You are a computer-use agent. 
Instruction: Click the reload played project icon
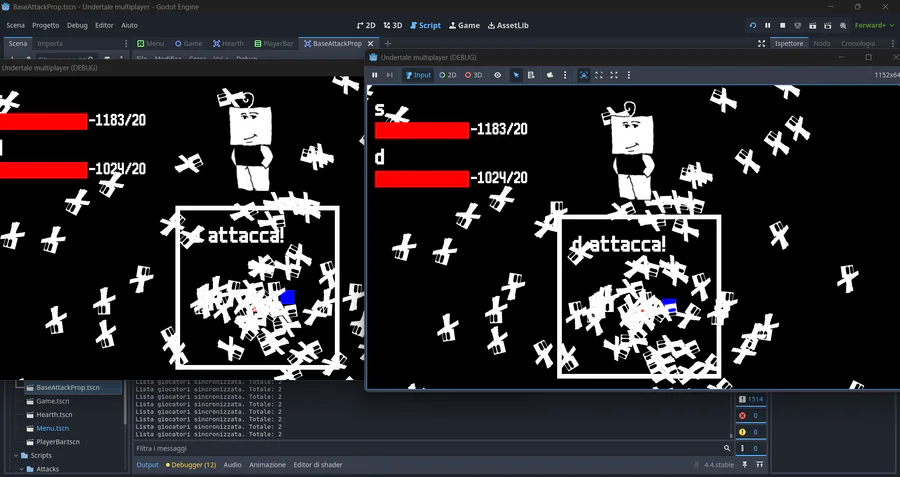click(752, 25)
